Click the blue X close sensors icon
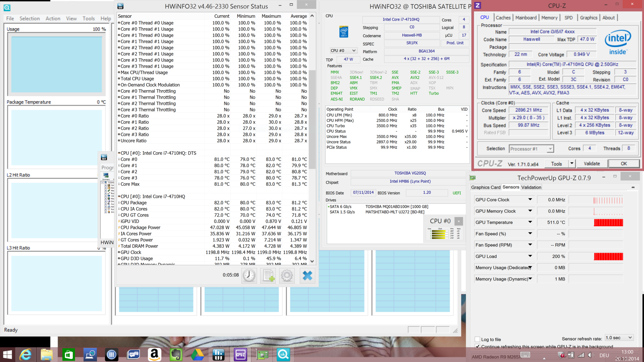Viewport: 644px width, 362px height. pyautogui.click(x=307, y=276)
